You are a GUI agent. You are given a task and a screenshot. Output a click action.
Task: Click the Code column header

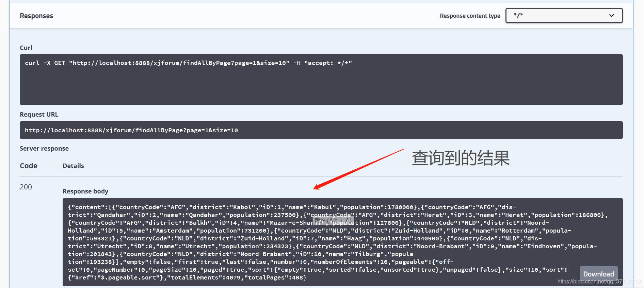[x=29, y=166]
